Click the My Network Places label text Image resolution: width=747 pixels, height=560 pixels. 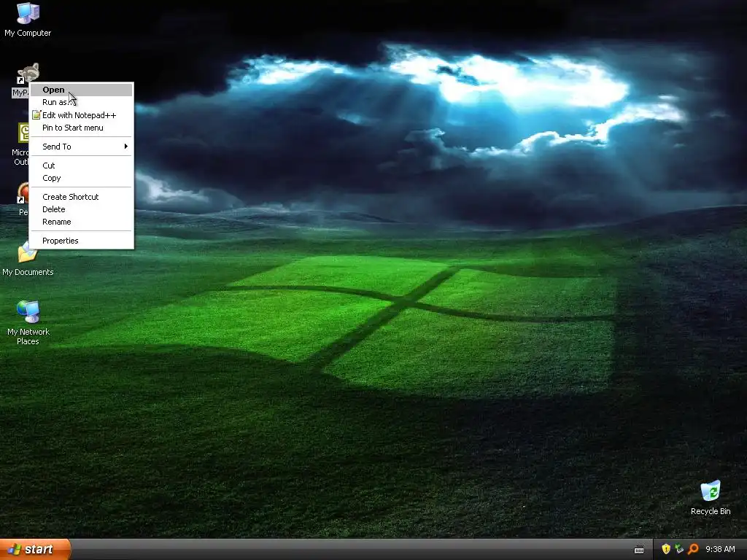click(x=28, y=336)
